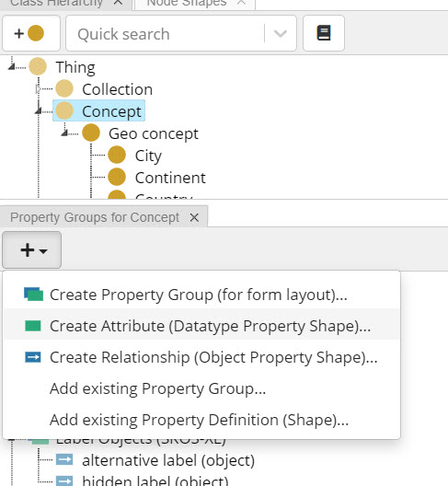Screen dimensions: 448x486
Task: Open the book icon button
Action: (324, 33)
